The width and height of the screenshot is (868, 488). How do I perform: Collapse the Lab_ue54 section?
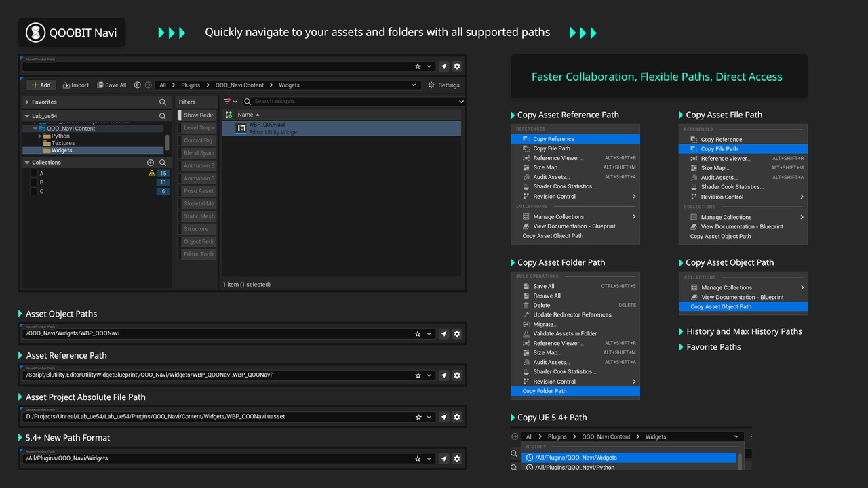[x=27, y=116]
